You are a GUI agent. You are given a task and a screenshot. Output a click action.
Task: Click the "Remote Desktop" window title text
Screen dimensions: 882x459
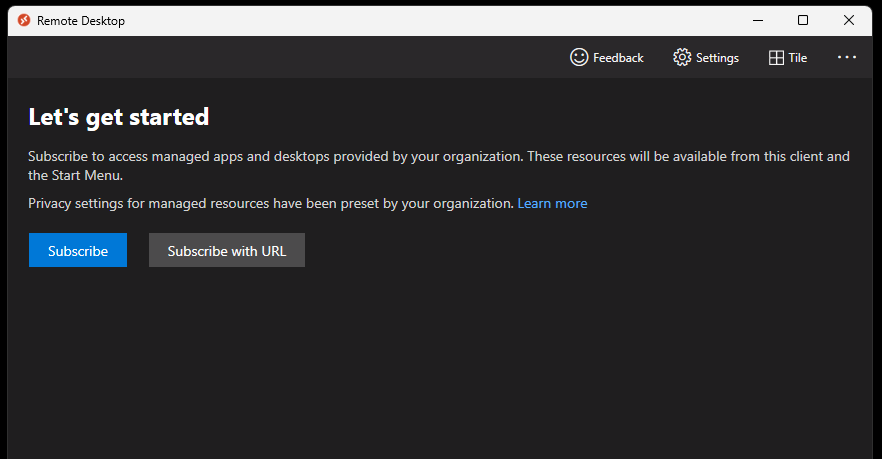[x=81, y=21]
